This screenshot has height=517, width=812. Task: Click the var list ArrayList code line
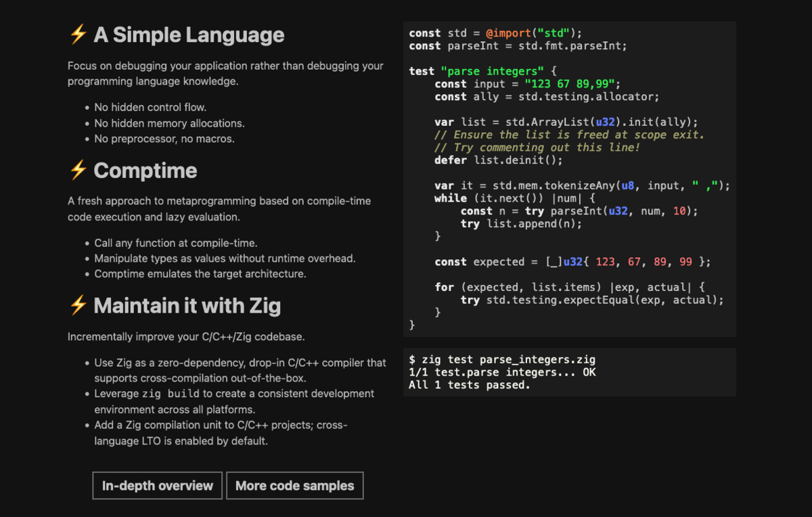point(566,122)
